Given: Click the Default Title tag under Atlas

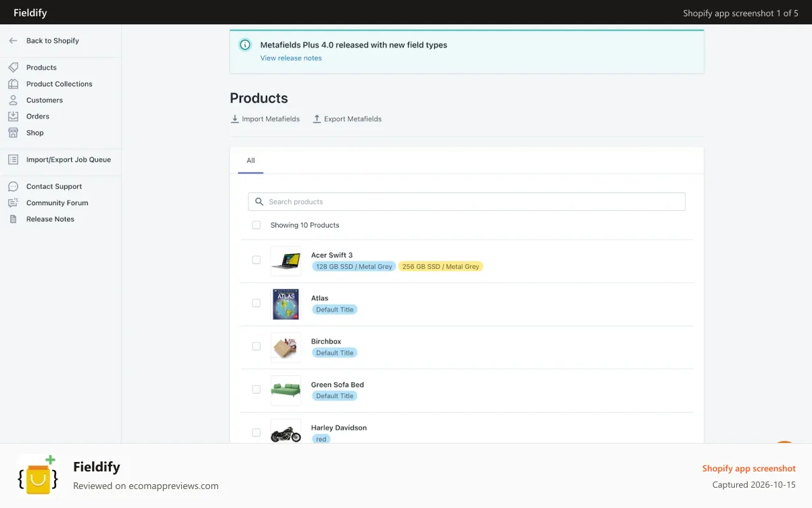Looking at the screenshot, I should [x=335, y=310].
